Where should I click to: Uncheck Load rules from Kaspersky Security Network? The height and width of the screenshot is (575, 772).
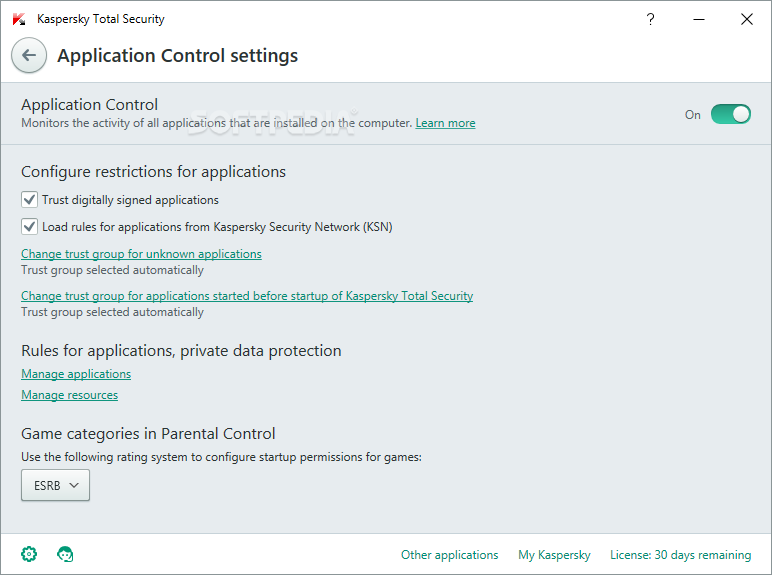30,226
